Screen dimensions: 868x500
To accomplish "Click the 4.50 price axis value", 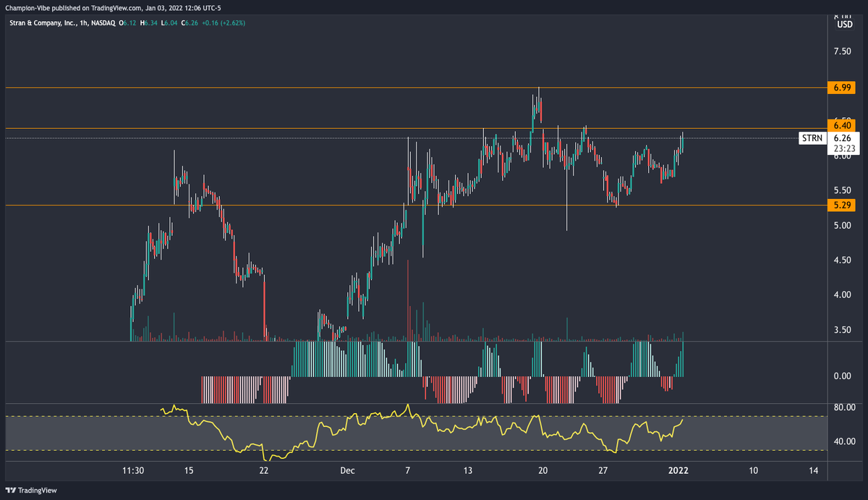I will (843, 260).
